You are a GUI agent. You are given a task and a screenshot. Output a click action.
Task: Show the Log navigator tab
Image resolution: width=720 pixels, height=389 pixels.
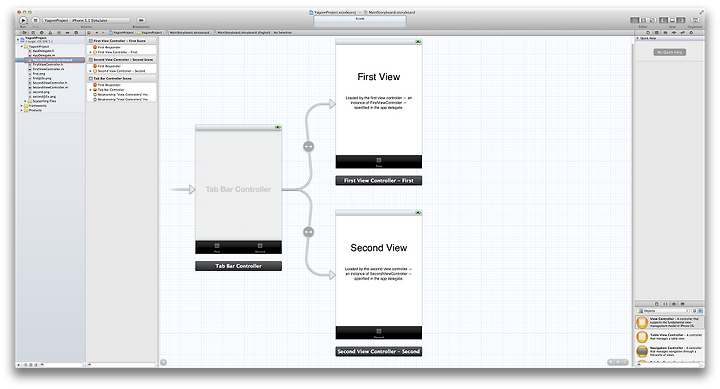click(x=76, y=33)
